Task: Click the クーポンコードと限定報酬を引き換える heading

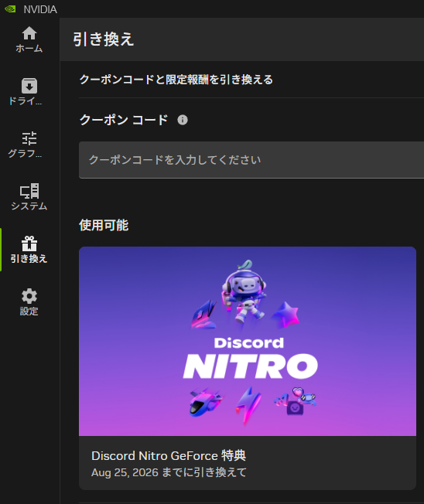Action: pos(176,80)
